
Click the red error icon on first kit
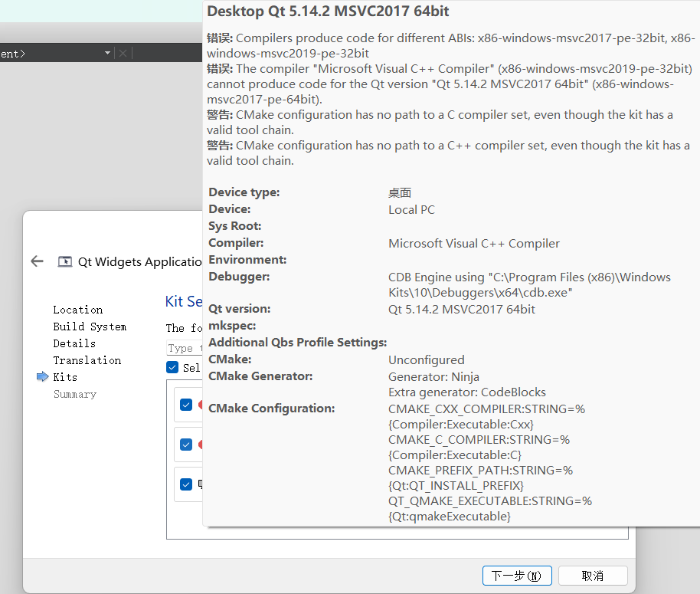201,405
